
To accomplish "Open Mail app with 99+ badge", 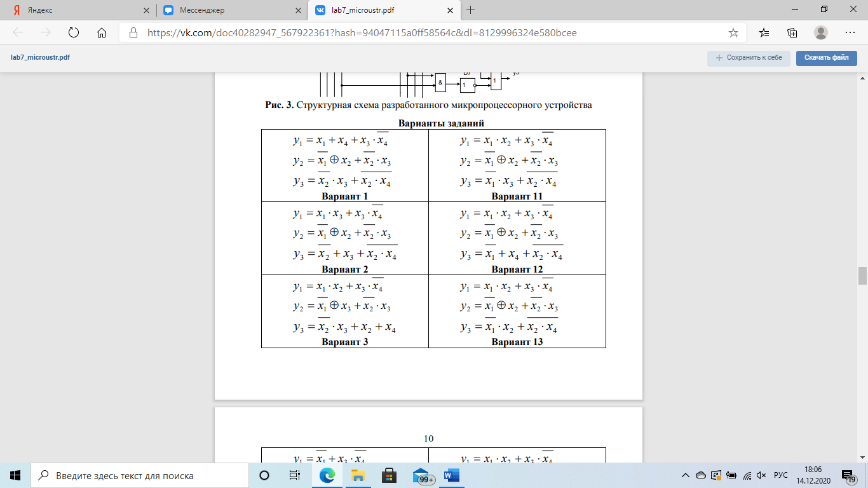I will [422, 476].
